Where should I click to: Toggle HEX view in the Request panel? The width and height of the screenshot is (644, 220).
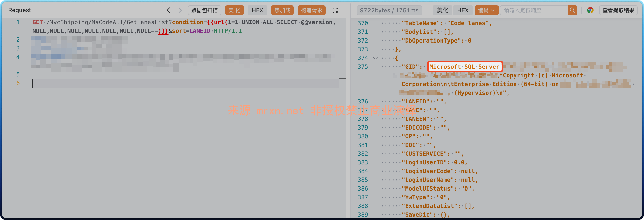click(x=257, y=10)
